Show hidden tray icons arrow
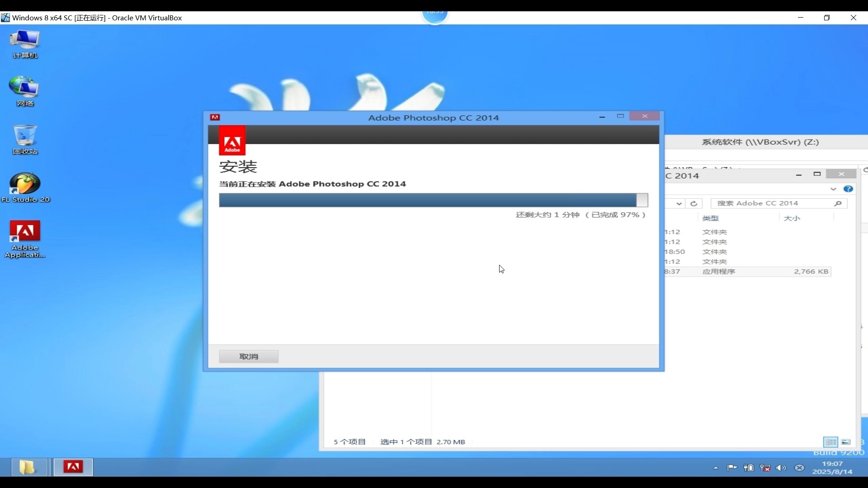 coord(716,468)
